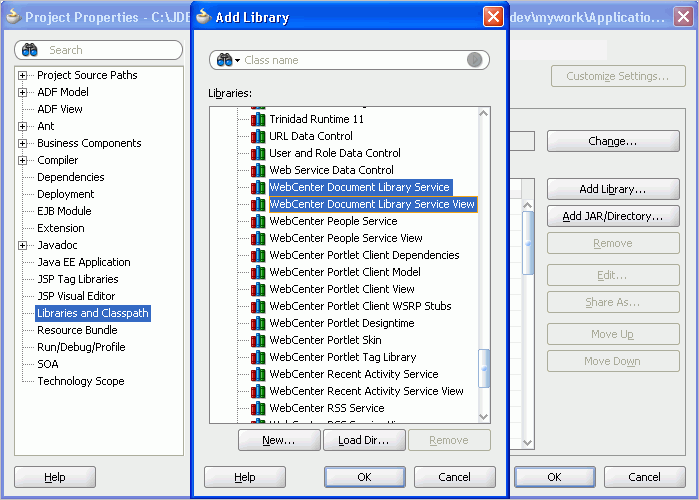Select ADF View in the properties tree
This screenshot has height=500, width=699.
60,109
